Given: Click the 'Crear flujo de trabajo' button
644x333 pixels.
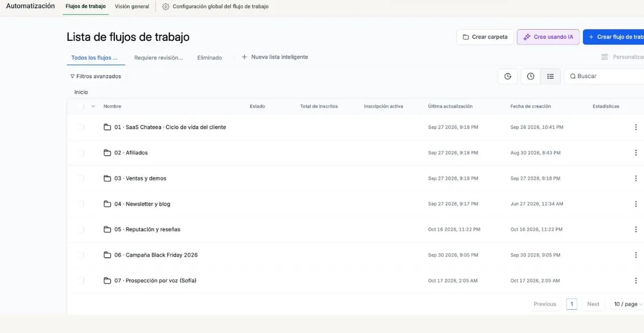Looking at the screenshot, I should coord(613,37).
